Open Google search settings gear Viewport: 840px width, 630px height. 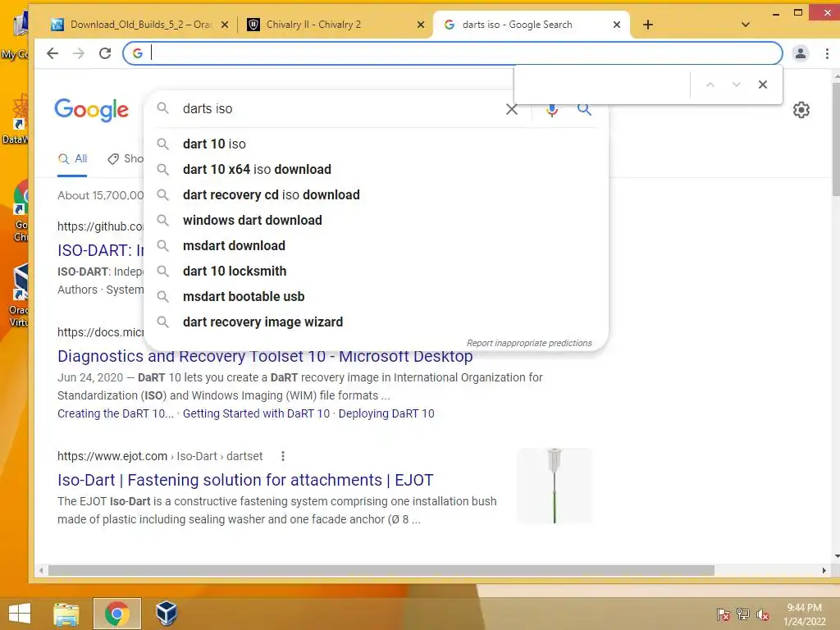coord(801,110)
